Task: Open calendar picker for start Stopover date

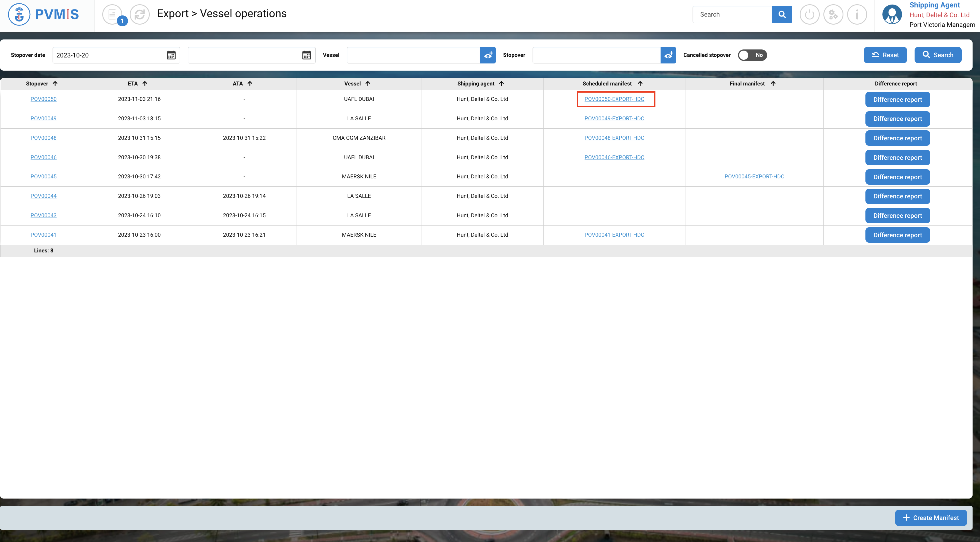Action: [x=171, y=55]
